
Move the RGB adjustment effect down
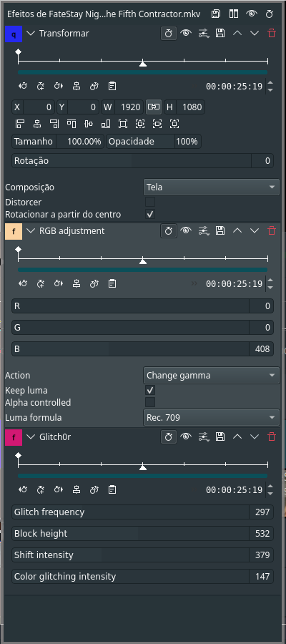(x=255, y=231)
